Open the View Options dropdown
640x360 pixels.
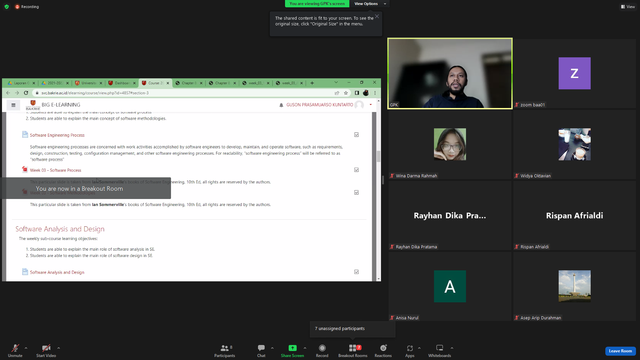click(x=370, y=4)
